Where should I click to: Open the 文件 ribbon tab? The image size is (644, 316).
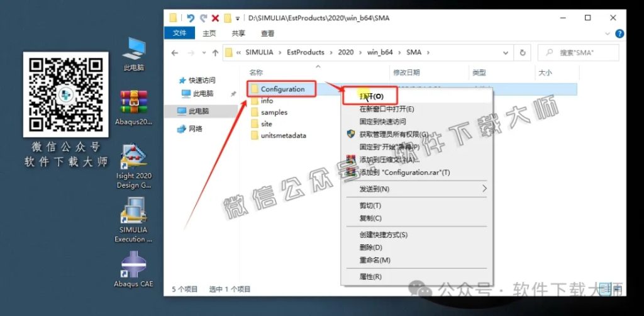pyautogui.click(x=179, y=33)
